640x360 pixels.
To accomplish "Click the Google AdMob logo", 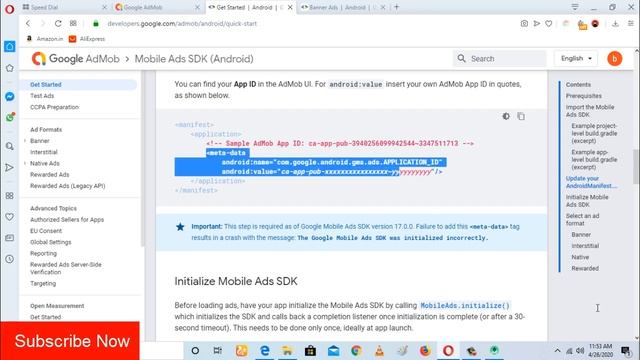I will point(76,59).
